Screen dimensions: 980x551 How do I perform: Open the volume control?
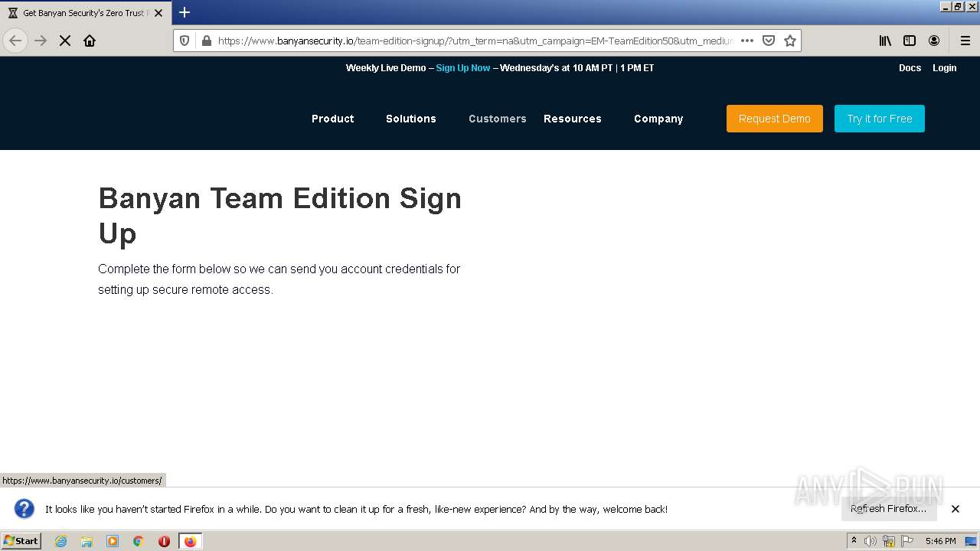pos(871,541)
